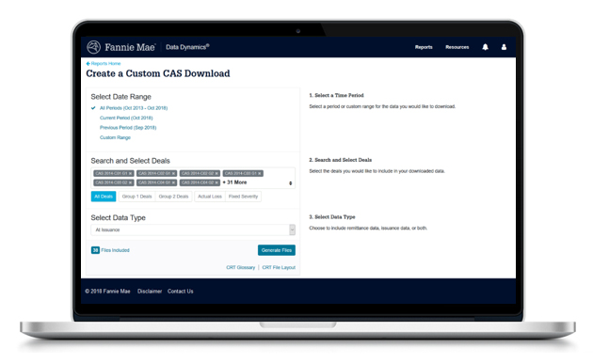Select All Periods date range option

tap(134, 108)
